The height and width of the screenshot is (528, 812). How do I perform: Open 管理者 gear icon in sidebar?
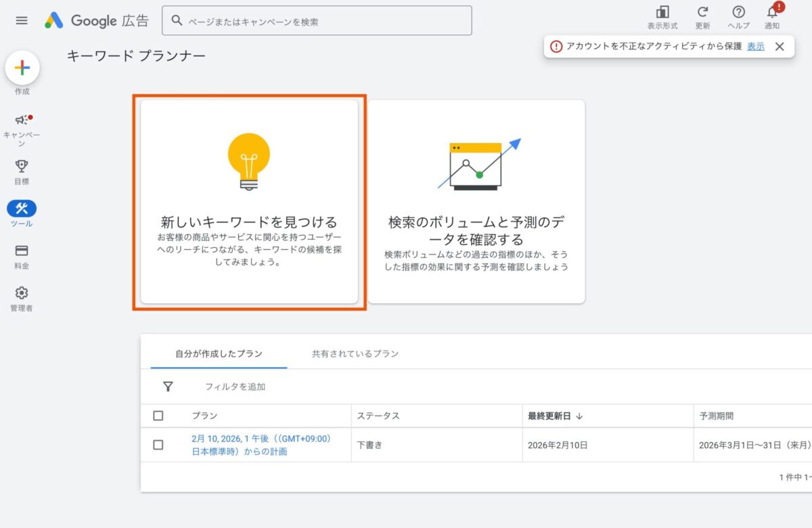point(22,293)
